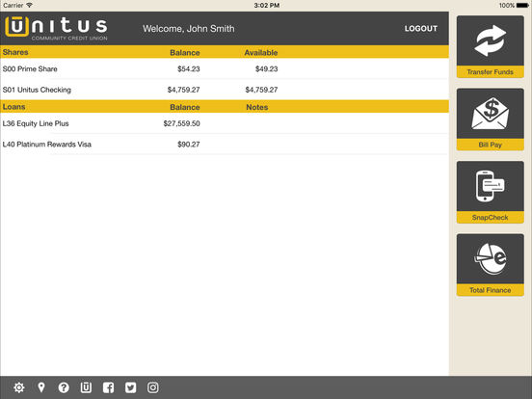Open the Facebook icon
The width and height of the screenshot is (532, 399).
point(108,387)
